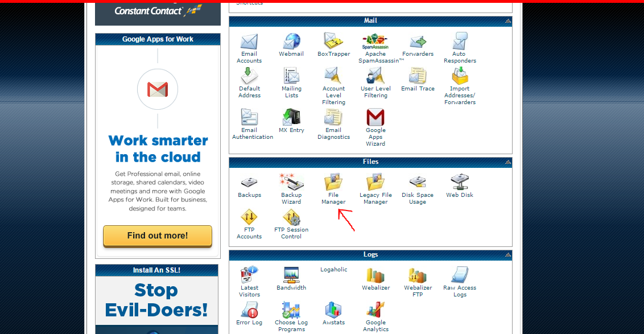Open User Level Filtering
644x334 pixels.
pyautogui.click(x=375, y=83)
